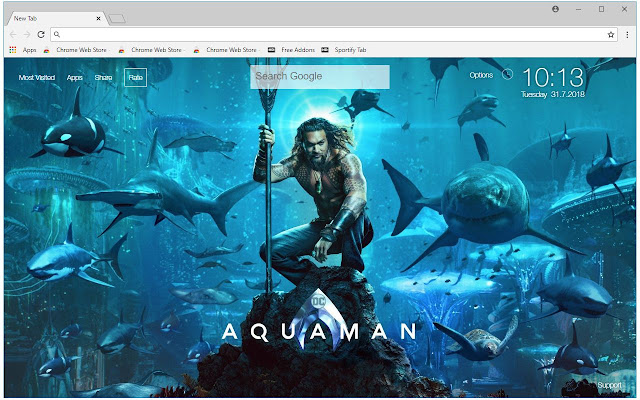Focus the Chrome address bar

click(333, 35)
